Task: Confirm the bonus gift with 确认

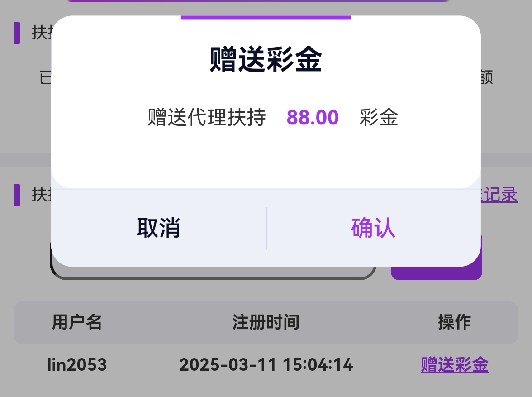Action: tap(373, 228)
